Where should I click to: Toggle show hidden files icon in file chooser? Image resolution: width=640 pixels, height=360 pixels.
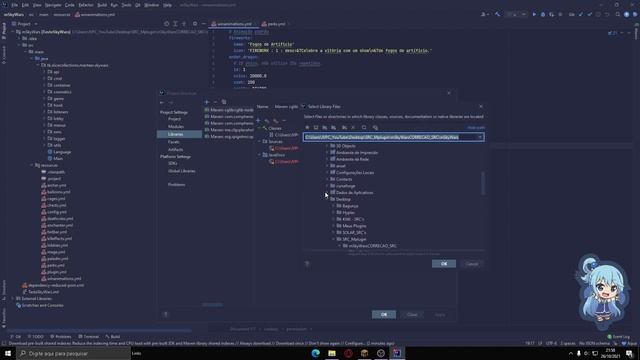pyautogui.click(x=375, y=127)
